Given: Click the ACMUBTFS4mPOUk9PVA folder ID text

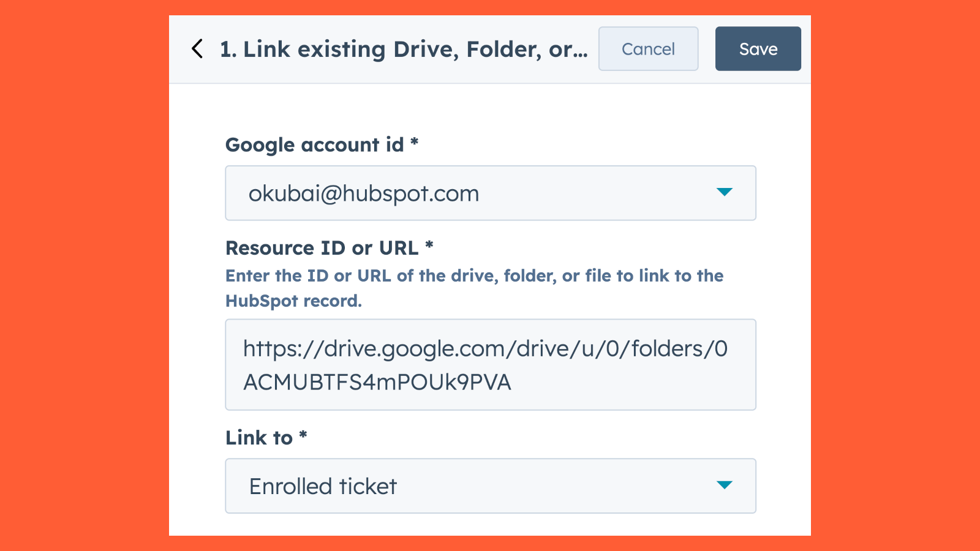Looking at the screenshot, I should coord(377,382).
